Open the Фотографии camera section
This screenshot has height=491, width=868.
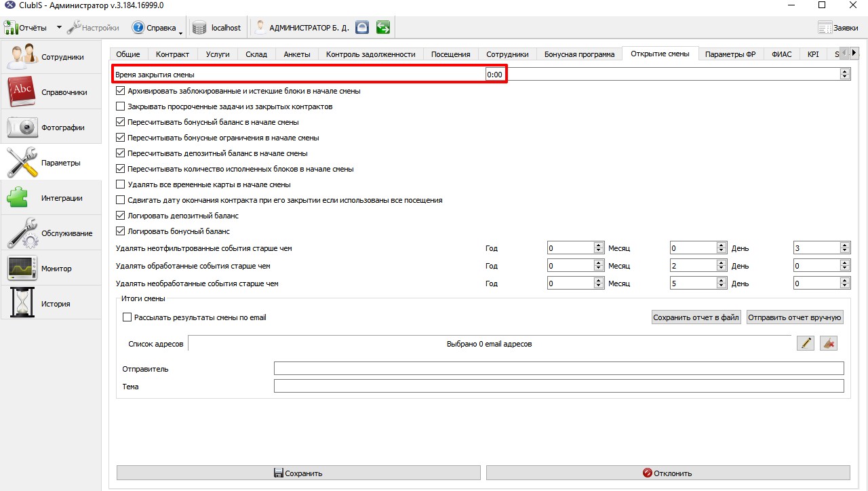[x=51, y=127]
